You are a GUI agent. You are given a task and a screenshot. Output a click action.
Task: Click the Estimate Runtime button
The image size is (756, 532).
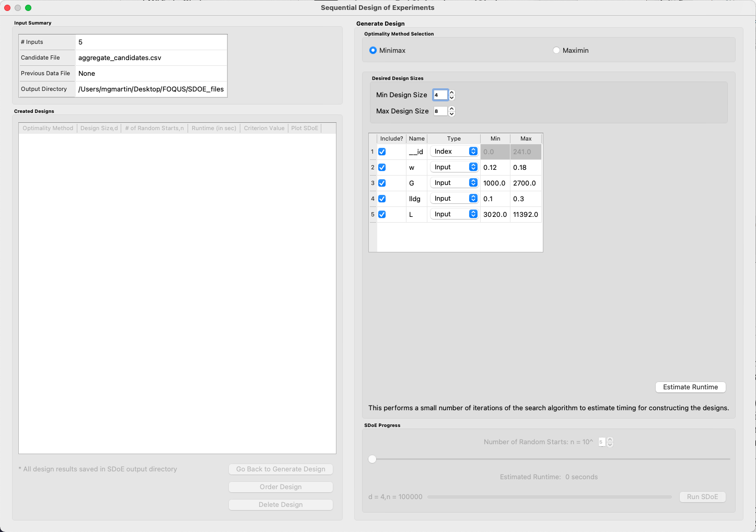coord(690,387)
